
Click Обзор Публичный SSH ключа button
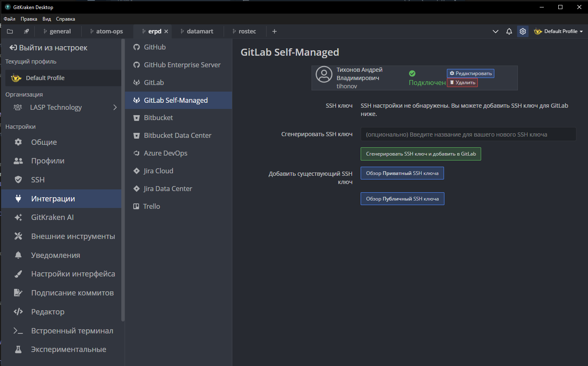click(x=402, y=199)
